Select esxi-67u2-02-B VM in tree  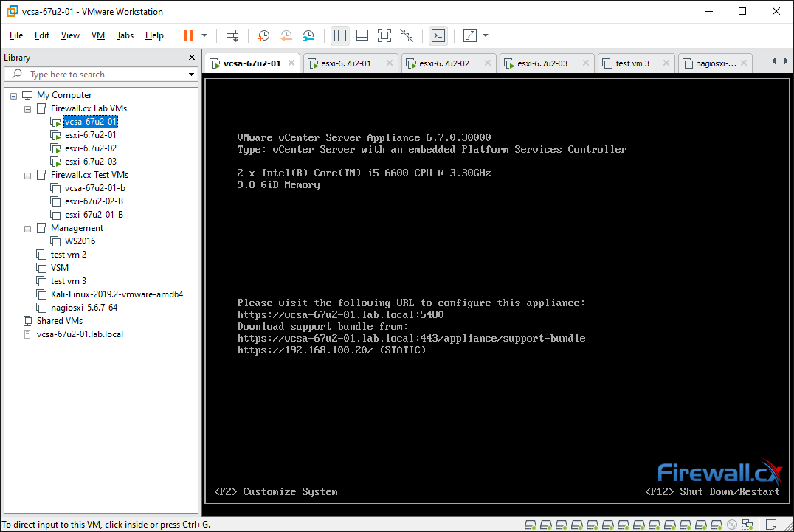coord(94,201)
